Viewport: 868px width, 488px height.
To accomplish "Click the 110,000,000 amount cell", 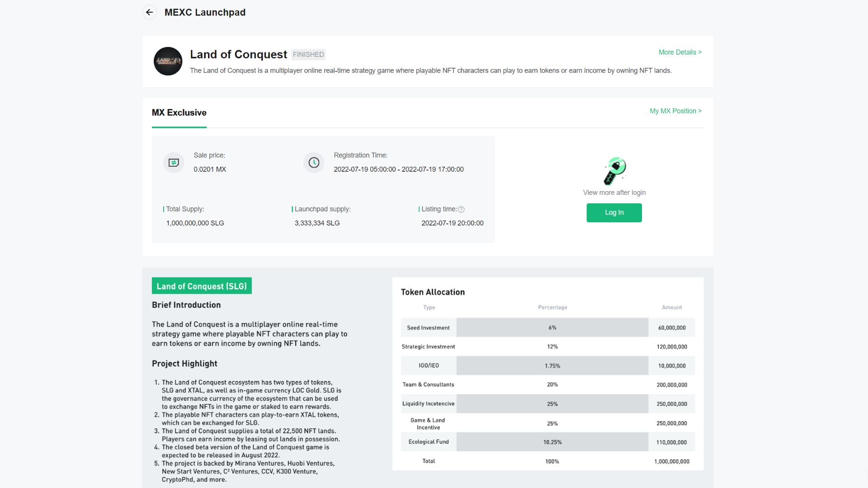I will click(x=672, y=442).
